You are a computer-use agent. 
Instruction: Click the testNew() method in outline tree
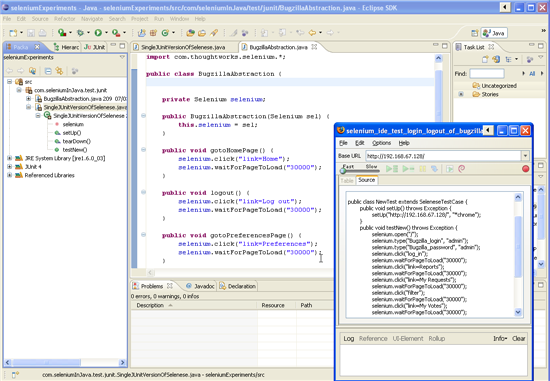coord(75,150)
